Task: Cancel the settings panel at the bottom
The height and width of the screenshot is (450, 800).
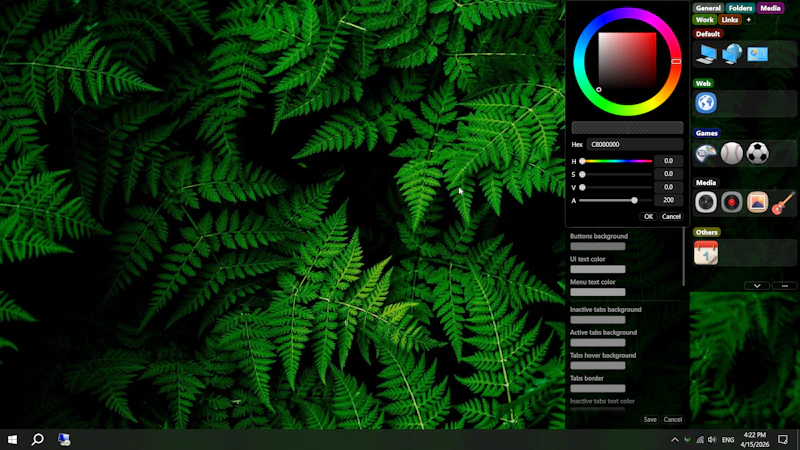Action: [672, 419]
